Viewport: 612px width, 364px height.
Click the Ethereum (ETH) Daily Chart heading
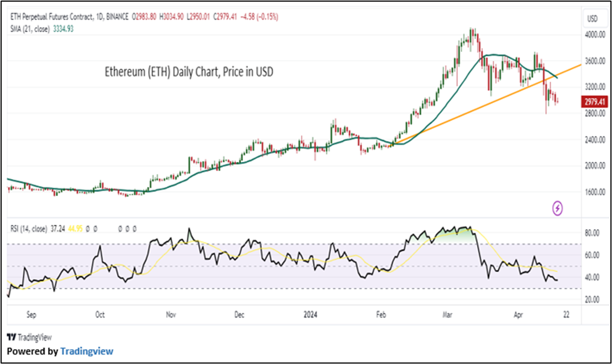(189, 72)
